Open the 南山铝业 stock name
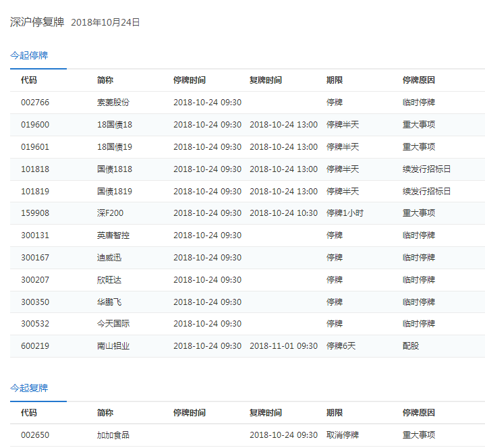This screenshot has width=485, height=448. [x=113, y=346]
